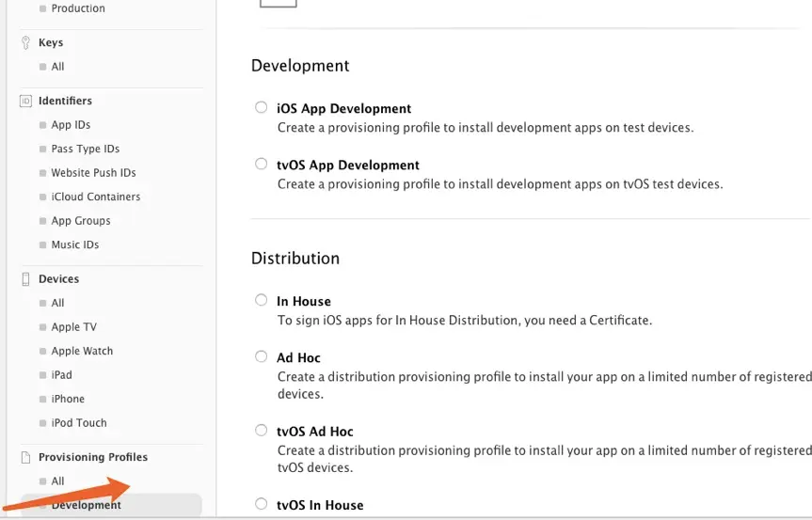Select the tvOS Ad Hoc radio button
Screen dimensions: 812x520
coord(261,430)
